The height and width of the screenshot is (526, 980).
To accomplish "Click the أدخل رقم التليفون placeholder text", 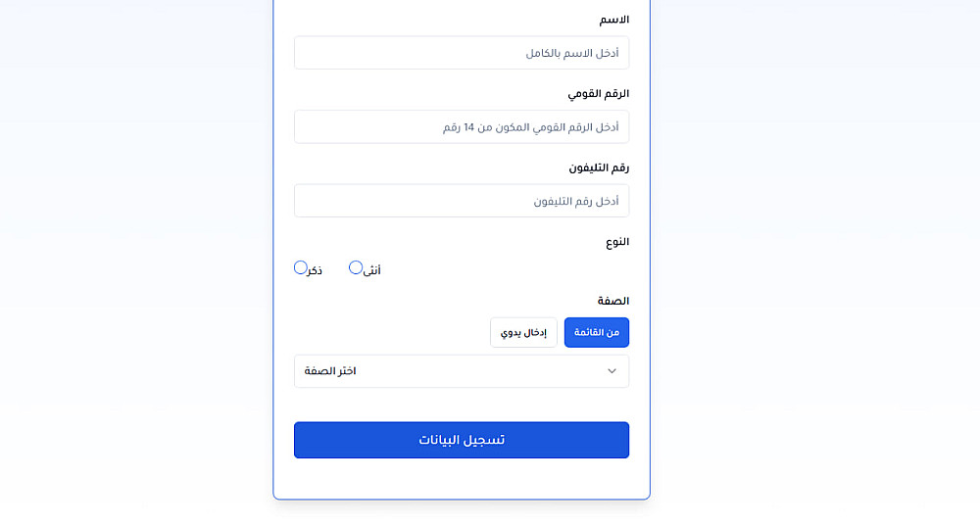I will [x=576, y=201].
